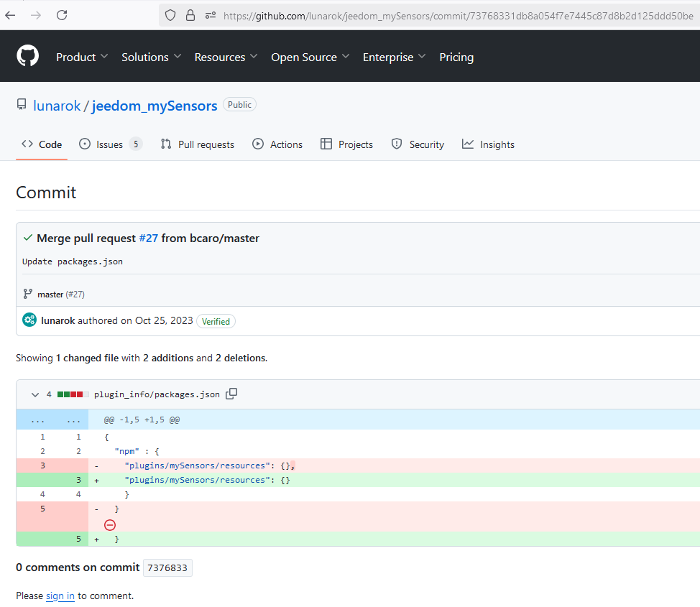Viewport: 700px width, 607px height.
Task: Click the commit hash 7376833 label
Action: point(167,567)
